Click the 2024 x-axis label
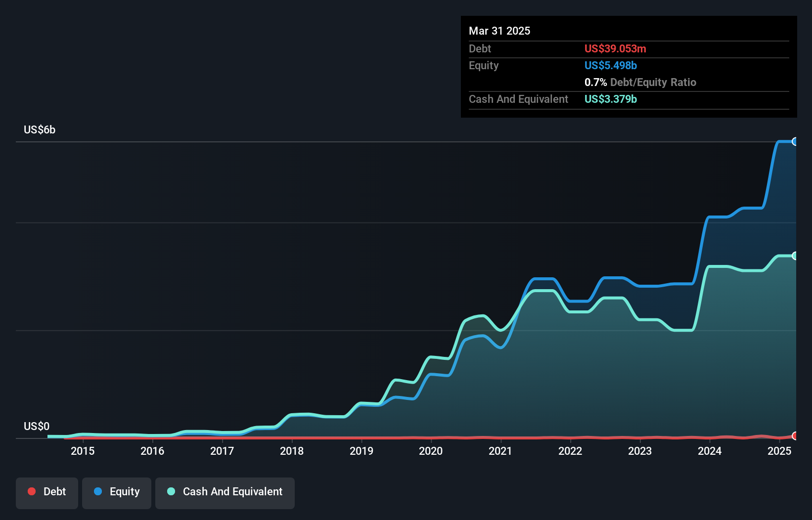This screenshot has width=812, height=520. click(710, 451)
